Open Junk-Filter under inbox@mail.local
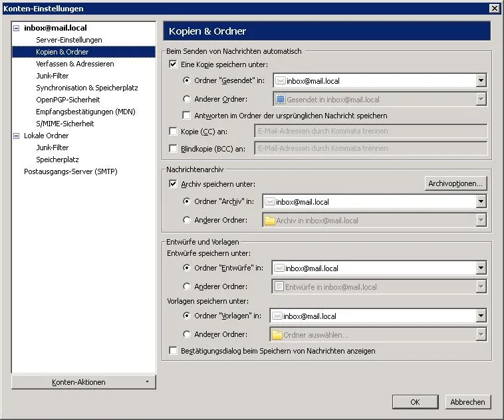The height and width of the screenshot is (420, 504). click(53, 76)
